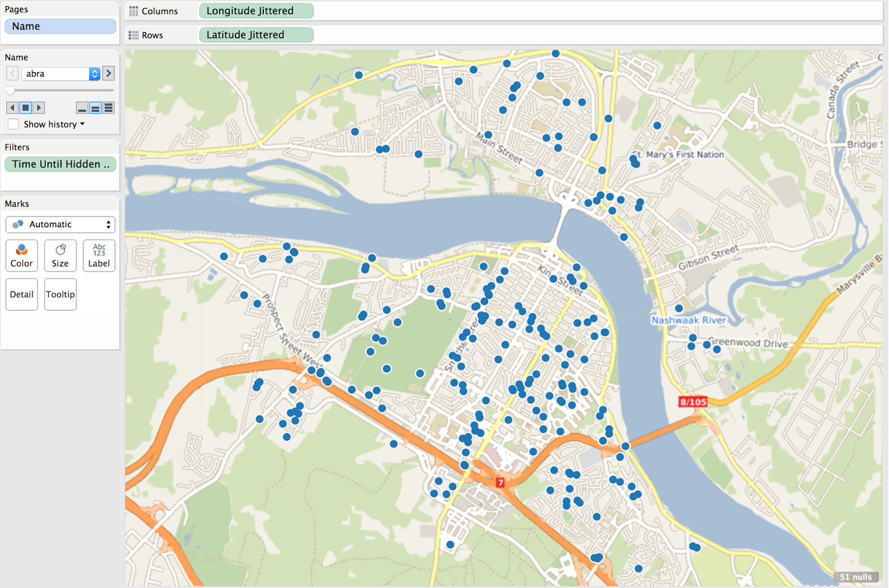Image resolution: width=889 pixels, height=588 pixels.
Task: Click the Tooltip icon in the Marks card
Action: (x=60, y=294)
